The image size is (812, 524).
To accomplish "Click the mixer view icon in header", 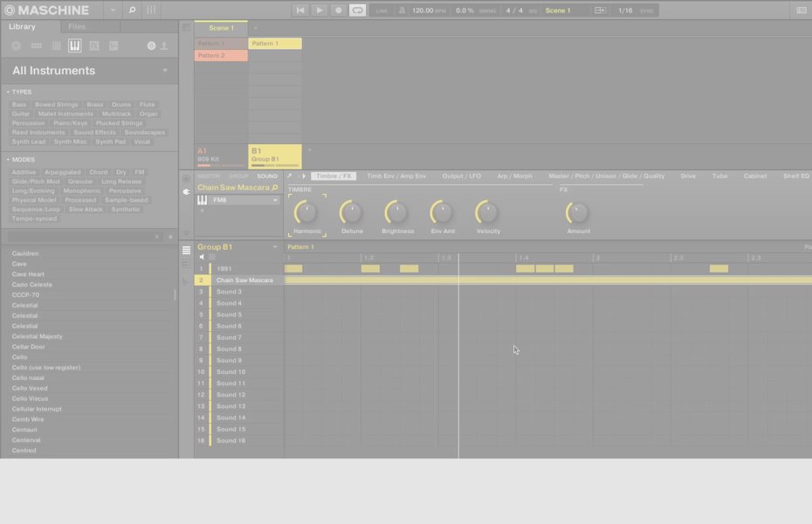I will tap(151, 10).
